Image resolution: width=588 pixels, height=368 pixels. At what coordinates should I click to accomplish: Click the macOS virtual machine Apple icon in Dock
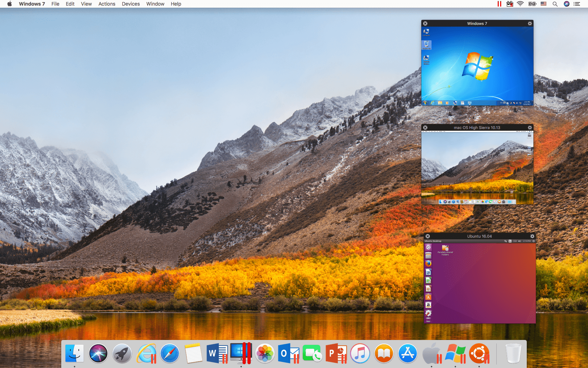[x=432, y=353]
